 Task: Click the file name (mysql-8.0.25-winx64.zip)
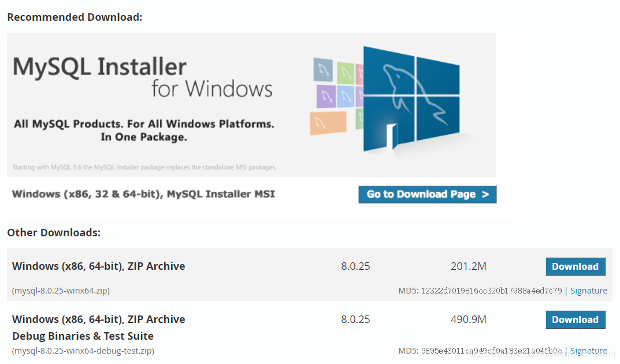click(x=61, y=291)
